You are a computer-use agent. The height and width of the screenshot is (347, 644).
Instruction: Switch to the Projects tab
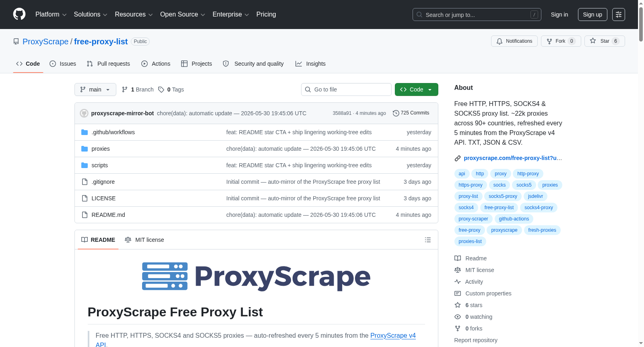196,64
